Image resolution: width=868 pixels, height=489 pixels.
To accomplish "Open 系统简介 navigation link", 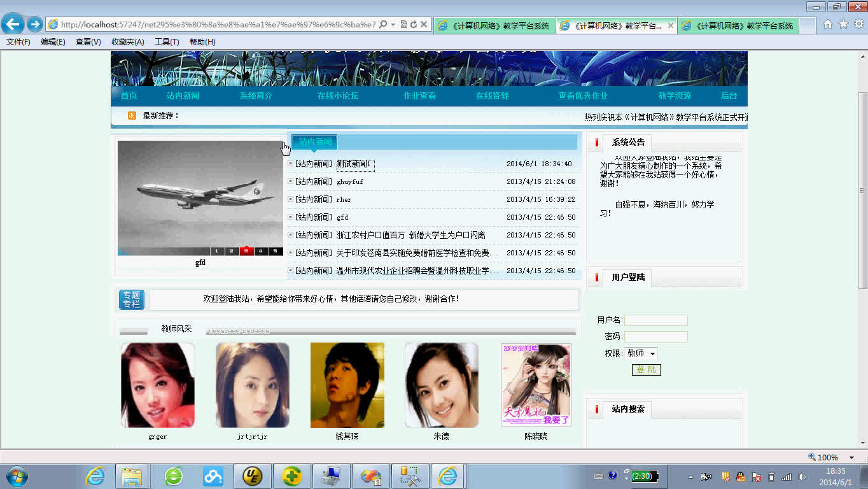I will (256, 96).
